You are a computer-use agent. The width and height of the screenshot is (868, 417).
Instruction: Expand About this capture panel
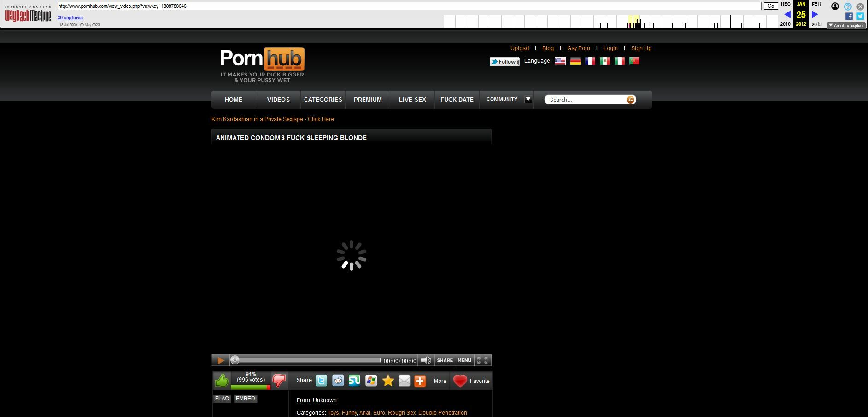coord(846,26)
